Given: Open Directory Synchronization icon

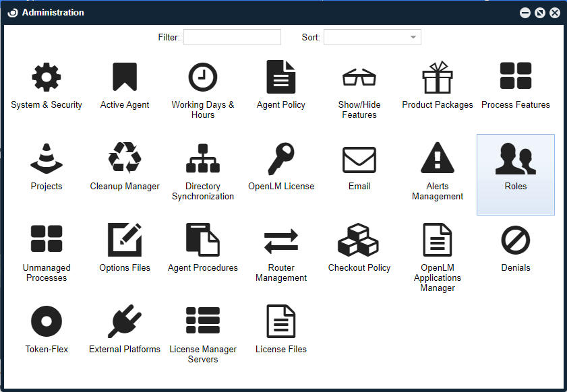Looking at the screenshot, I should pyautogui.click(x=203, y=159).
